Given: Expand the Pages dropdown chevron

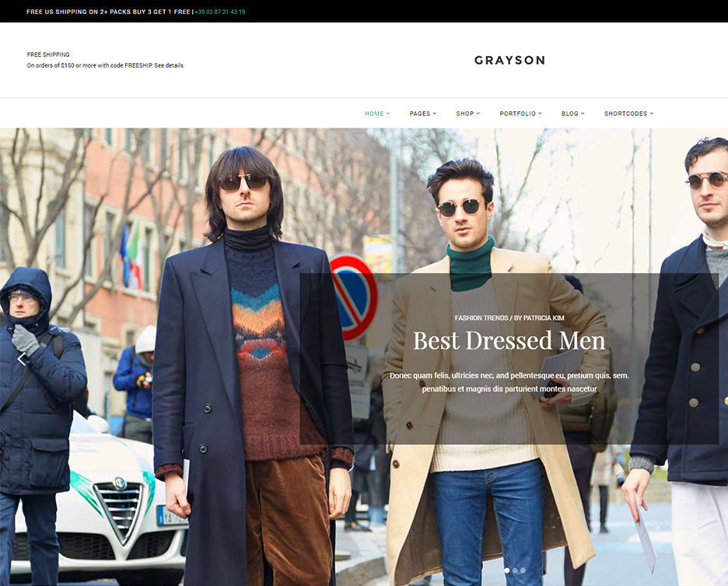Looking at the screenshot, I should point(435,114).
